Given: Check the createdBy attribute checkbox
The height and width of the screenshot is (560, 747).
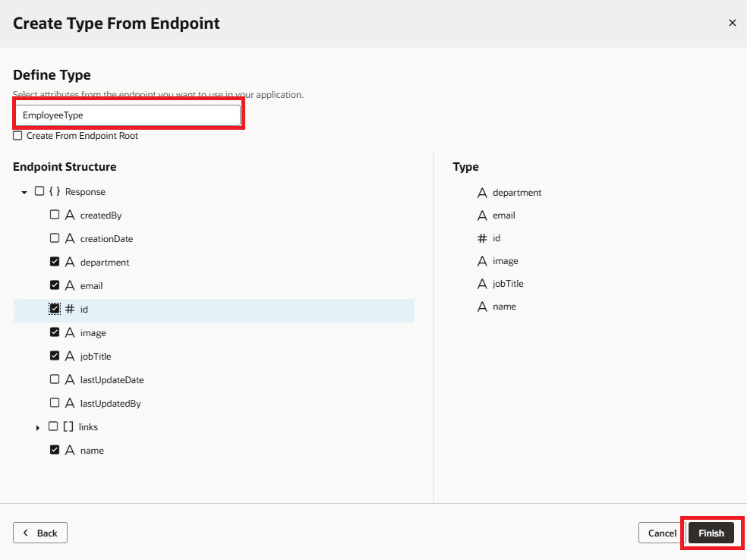Looking at the screenshot, I should [55, 215].
